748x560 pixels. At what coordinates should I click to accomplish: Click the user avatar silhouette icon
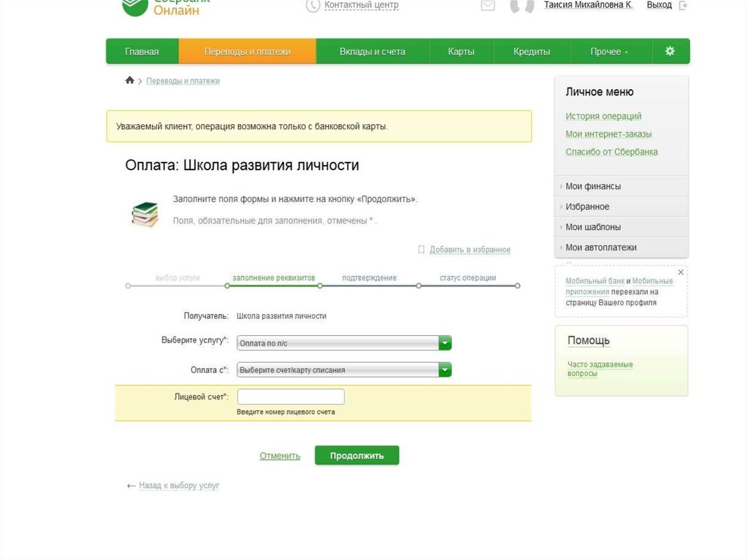coord(521,6)
